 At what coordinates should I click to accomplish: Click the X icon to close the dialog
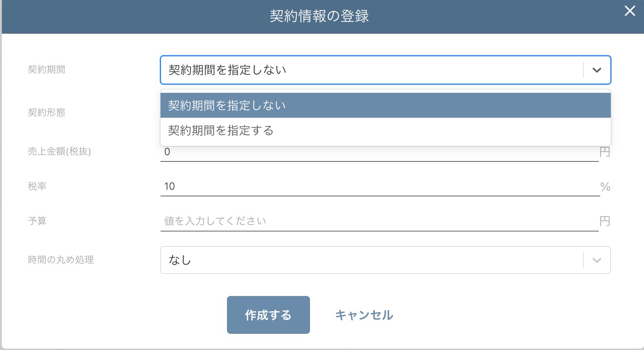point(630,11)
